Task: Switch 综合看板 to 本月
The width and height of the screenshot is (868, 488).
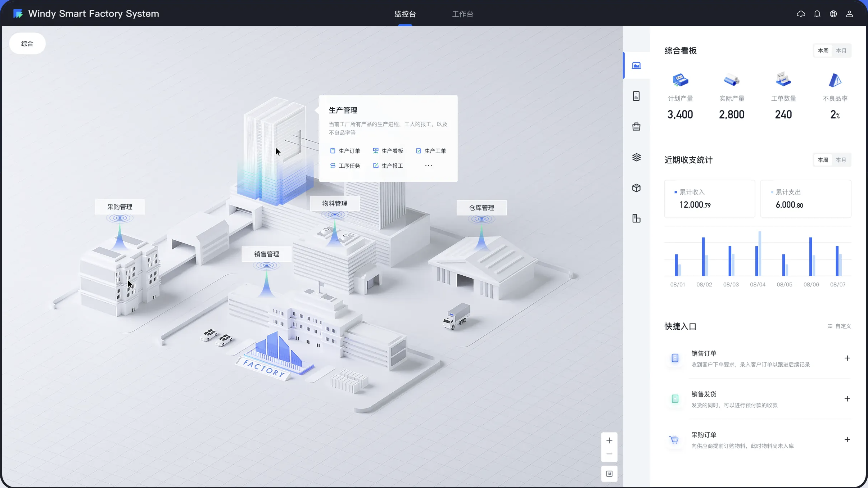Action: click(841, 51)
